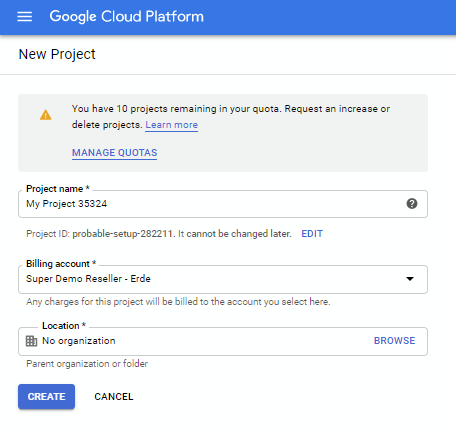Click the New Project page heading

(x=57, y=54)
